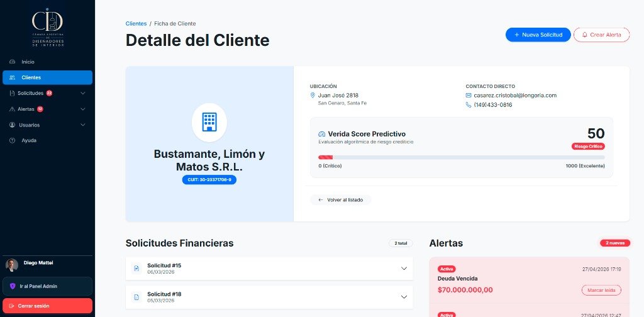Click the Inicio home icon
Screen dimensions: 644x317
click(x=13, y=62)
